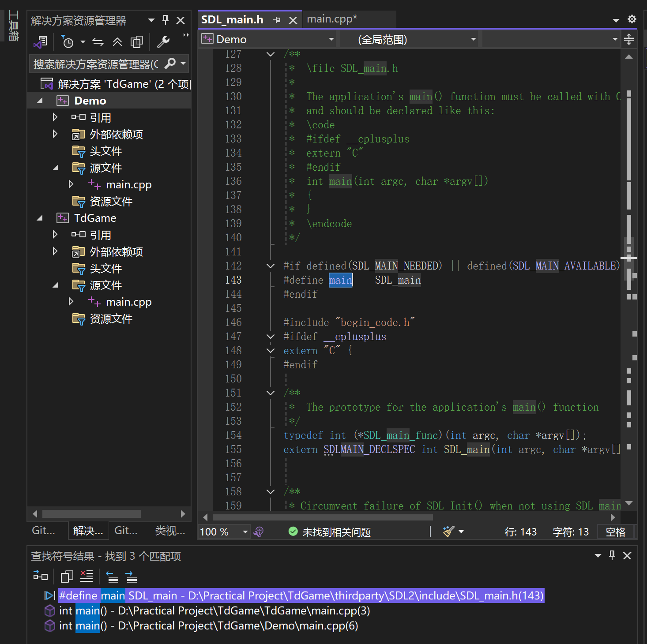647x644 pixels.
Task: Open the pending changes filter dropdown arrow
Action: (x=83, y=42)
